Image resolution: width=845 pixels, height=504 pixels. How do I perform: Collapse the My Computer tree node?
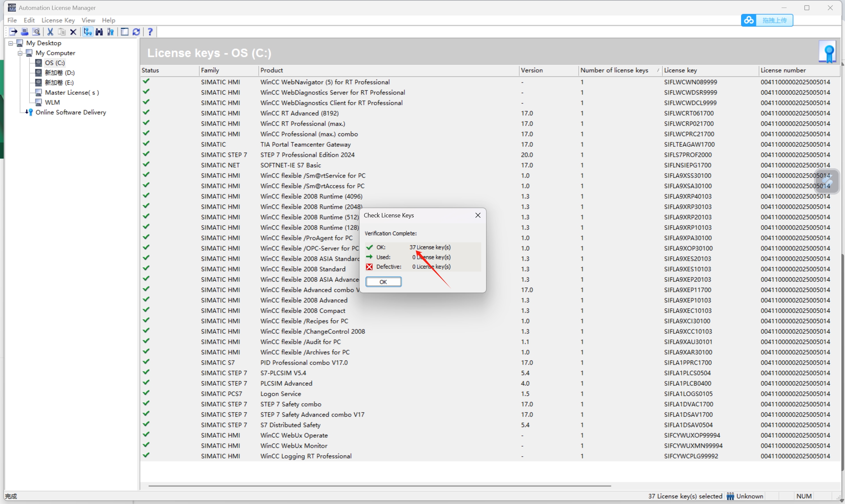tap(20, 53)
